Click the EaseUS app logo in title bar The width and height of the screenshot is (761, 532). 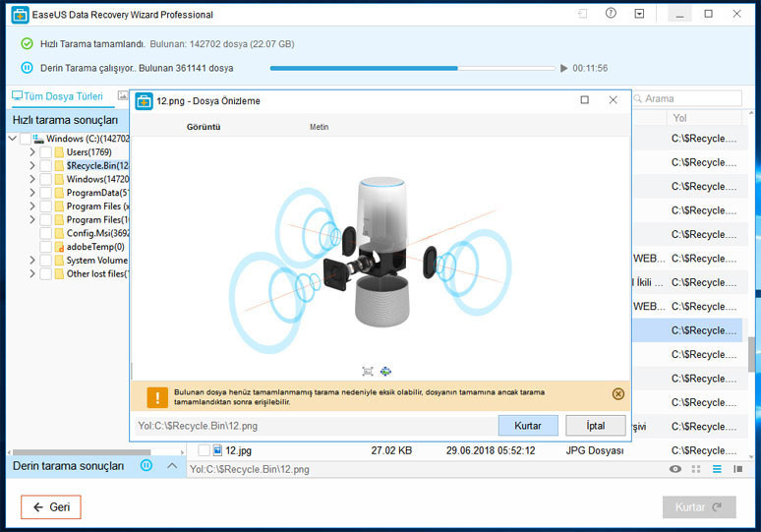click(20, 15)
